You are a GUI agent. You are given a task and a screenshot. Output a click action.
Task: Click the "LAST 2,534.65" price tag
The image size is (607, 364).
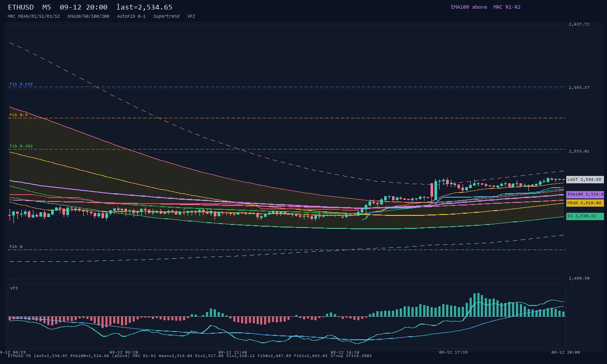585,179
